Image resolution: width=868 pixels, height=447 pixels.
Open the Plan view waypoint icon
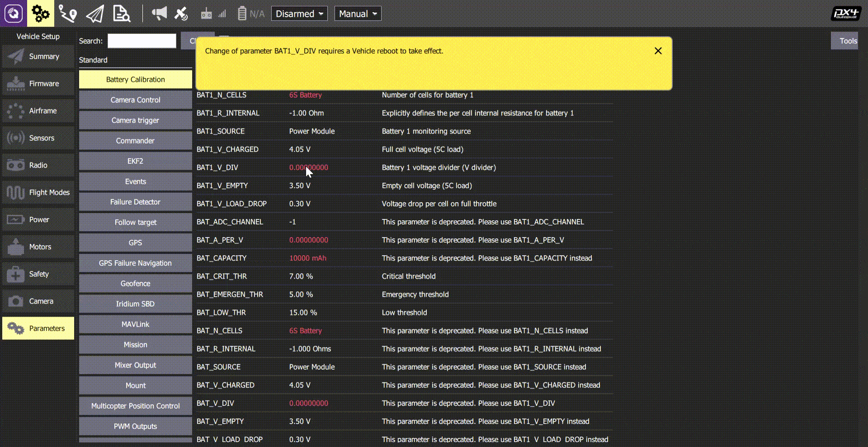tap(68, 14)
